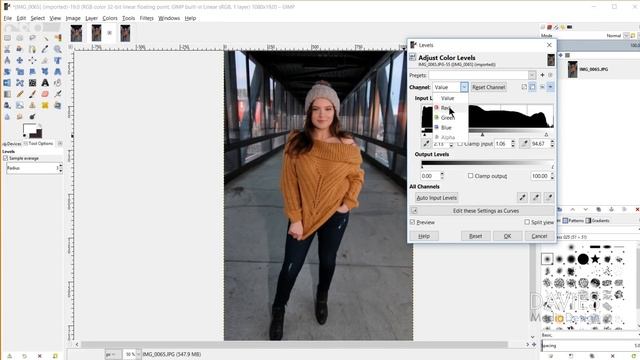Select the Crop tool
The height and width of the screenshot is (360, 640).
coord(45,60)
